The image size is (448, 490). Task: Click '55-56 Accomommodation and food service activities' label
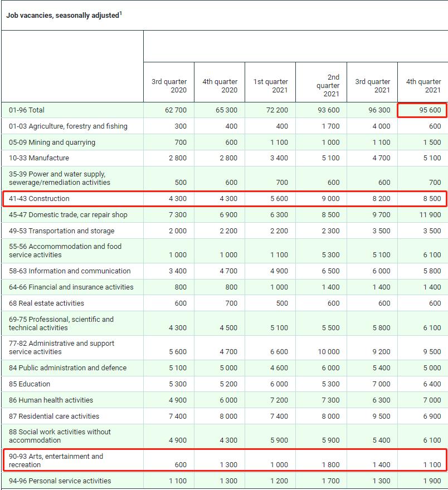65,251
